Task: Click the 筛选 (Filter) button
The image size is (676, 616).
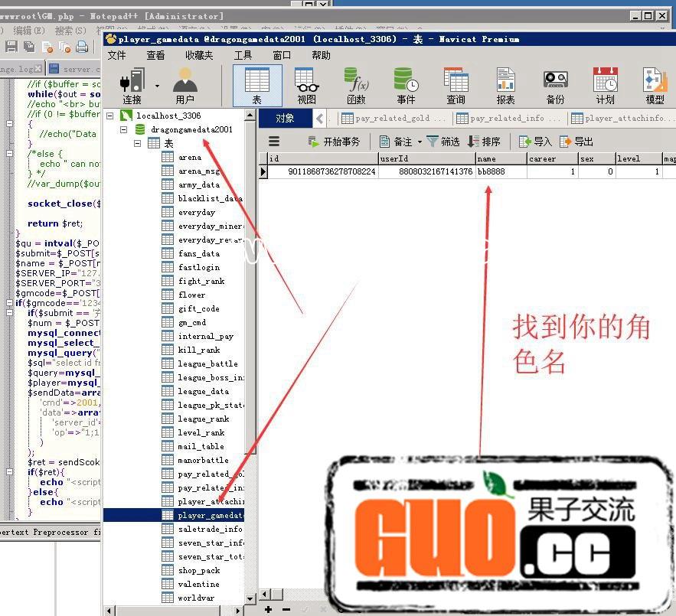Action: pos(443,142)
